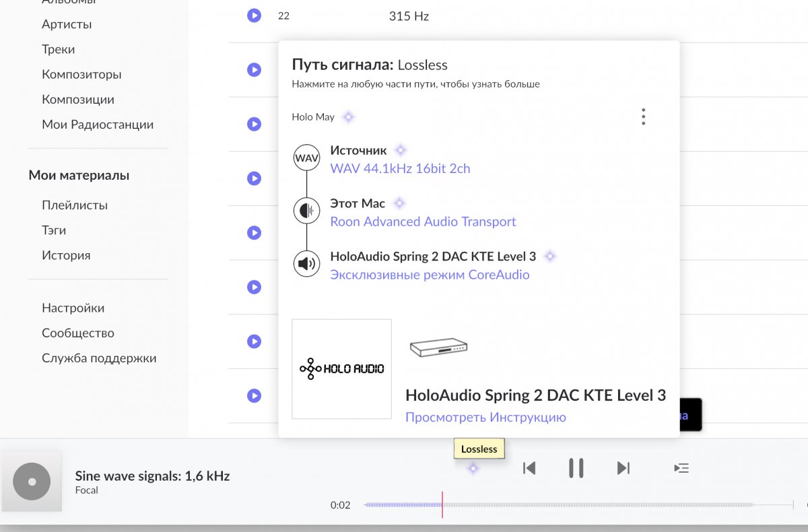The height and width of the screenshot is (532, 808).
Task: Pause the current playback
Action: coord(576,468)
